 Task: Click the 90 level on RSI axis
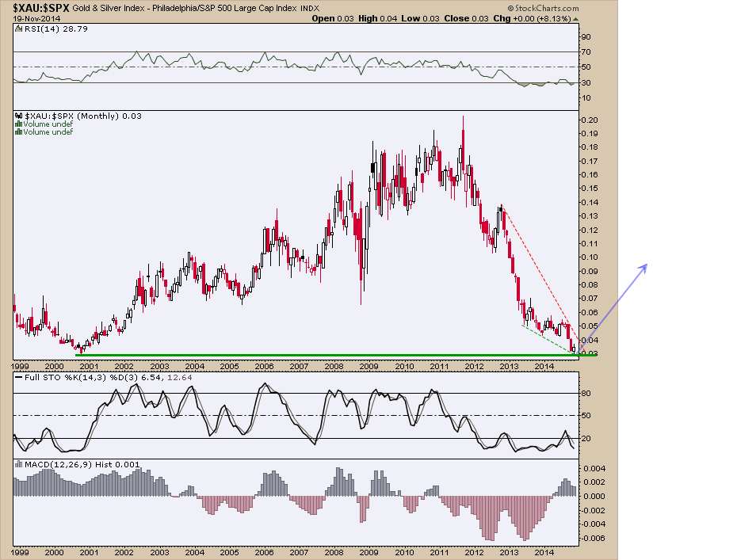pyautogui.click(x=586, y=37)
